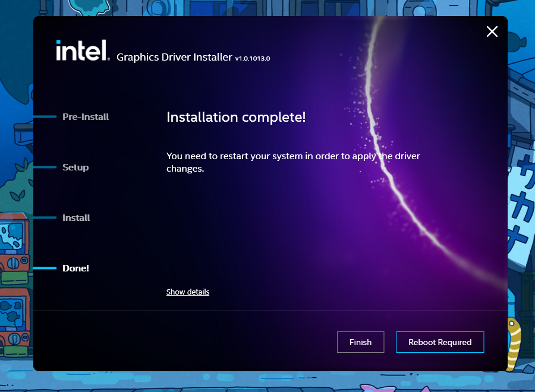Select the Install step
The height and width of the screenshot is (392, 535).
[x=76, y=218]
